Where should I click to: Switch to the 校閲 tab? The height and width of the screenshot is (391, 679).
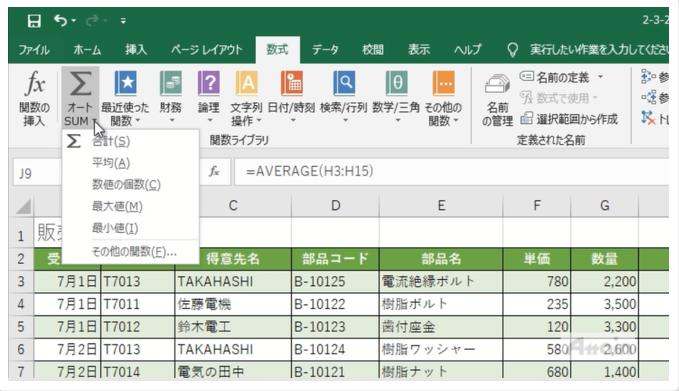click(373, 50)
